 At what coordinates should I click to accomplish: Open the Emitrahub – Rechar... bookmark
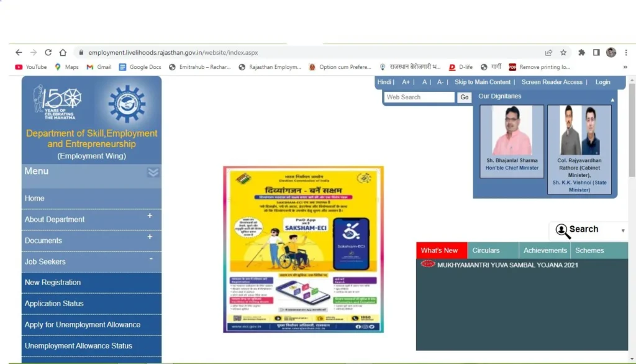coord(199,67)
